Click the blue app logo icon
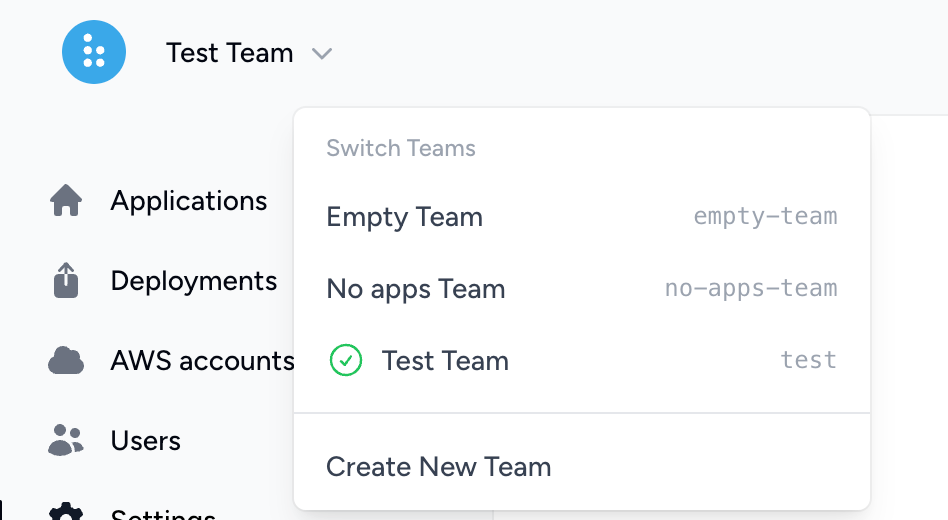The height and width of the screenshot is (520, 948). [x=94, y=52]
